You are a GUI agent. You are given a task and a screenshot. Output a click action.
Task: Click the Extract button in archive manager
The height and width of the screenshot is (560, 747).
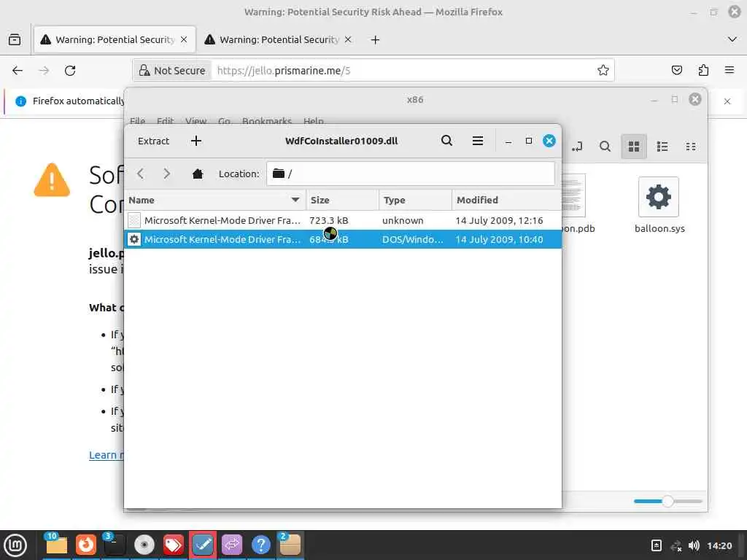pyautogui.click(x=153, y=141)
